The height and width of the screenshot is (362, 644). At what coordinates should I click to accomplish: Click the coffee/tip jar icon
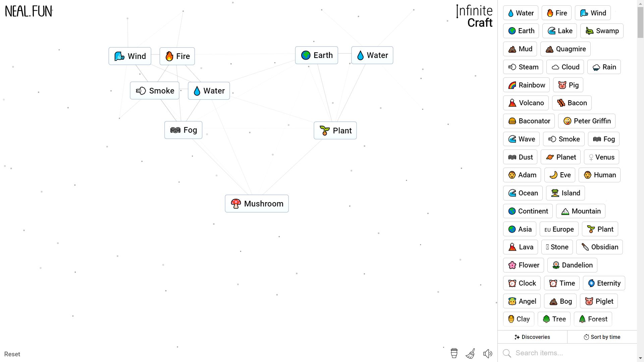[454, 354]
